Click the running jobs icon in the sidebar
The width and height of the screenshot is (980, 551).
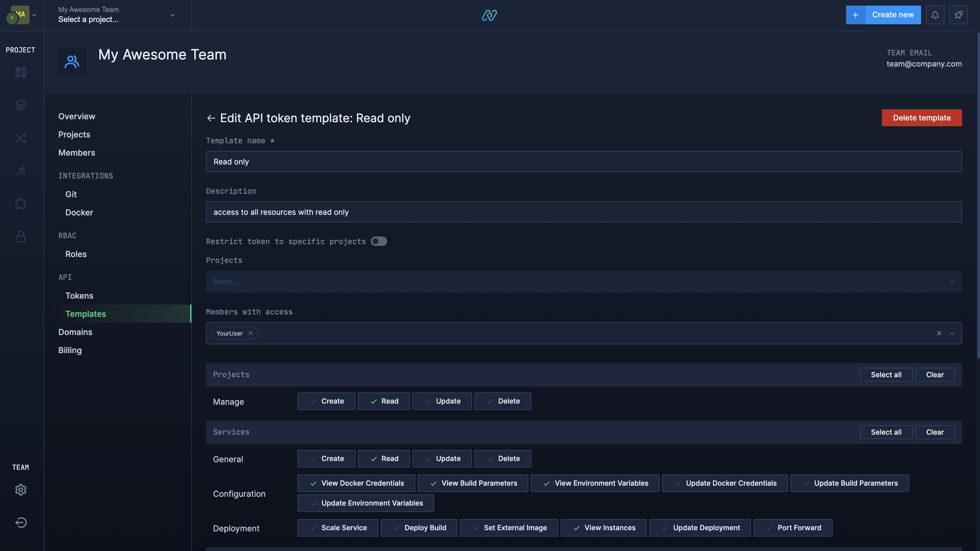(21, 171)
